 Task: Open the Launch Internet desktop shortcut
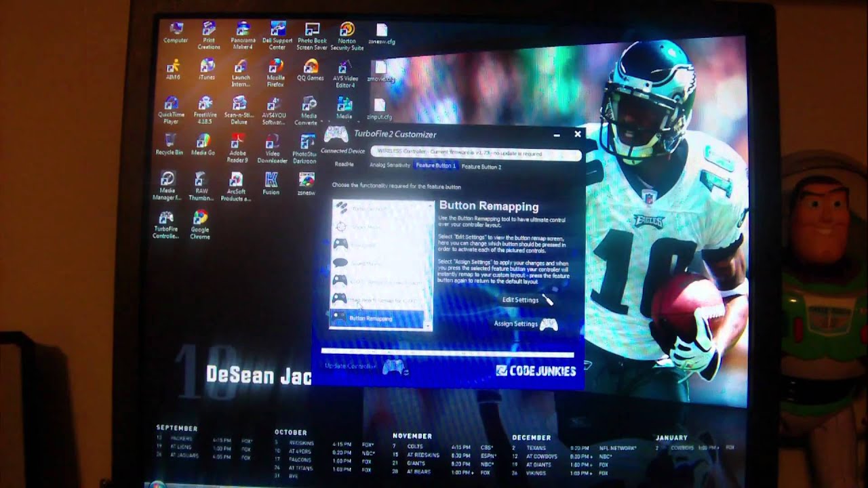(241, 73)
